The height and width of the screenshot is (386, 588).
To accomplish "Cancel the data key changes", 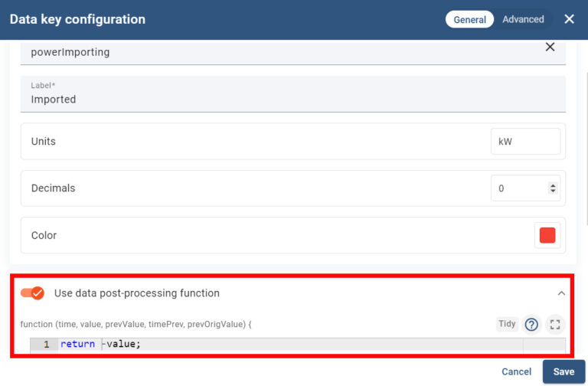I will (516, 372).
